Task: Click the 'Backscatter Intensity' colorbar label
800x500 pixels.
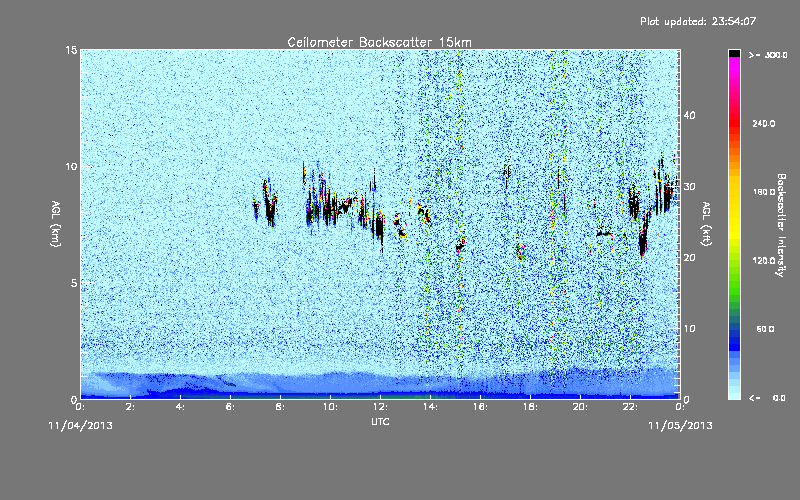Action: (x=781, y=225)
